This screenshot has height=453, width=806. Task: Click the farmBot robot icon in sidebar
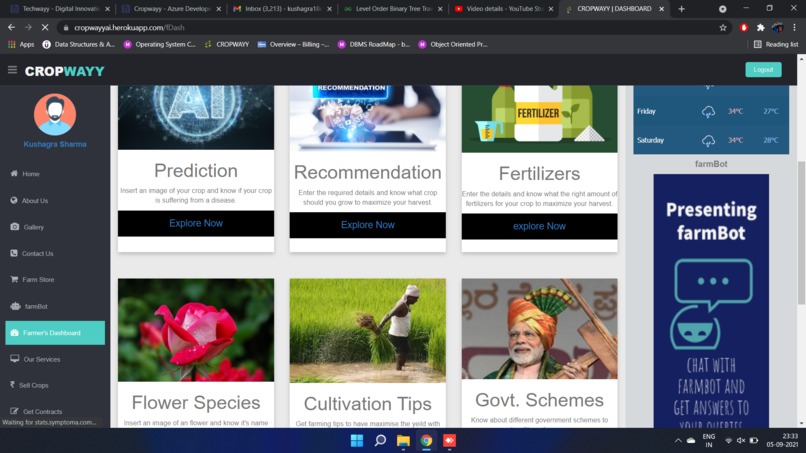pyautogui.click(x=15, y=306)
